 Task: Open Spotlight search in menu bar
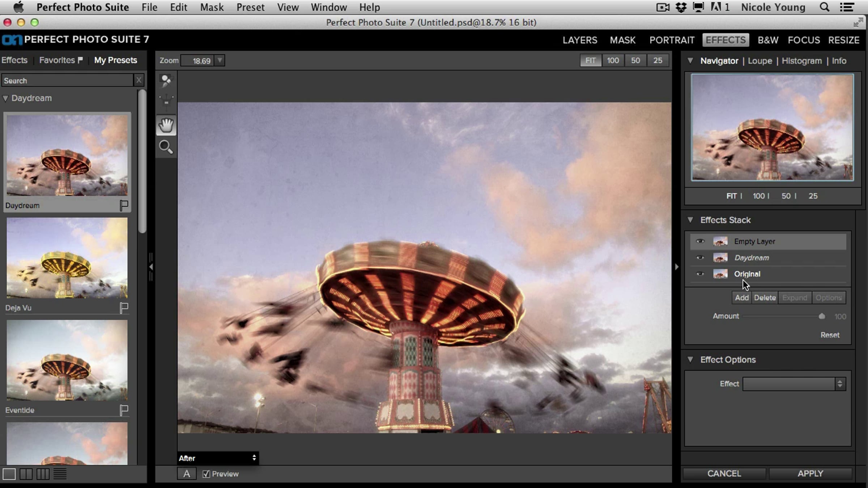(825, 7)
